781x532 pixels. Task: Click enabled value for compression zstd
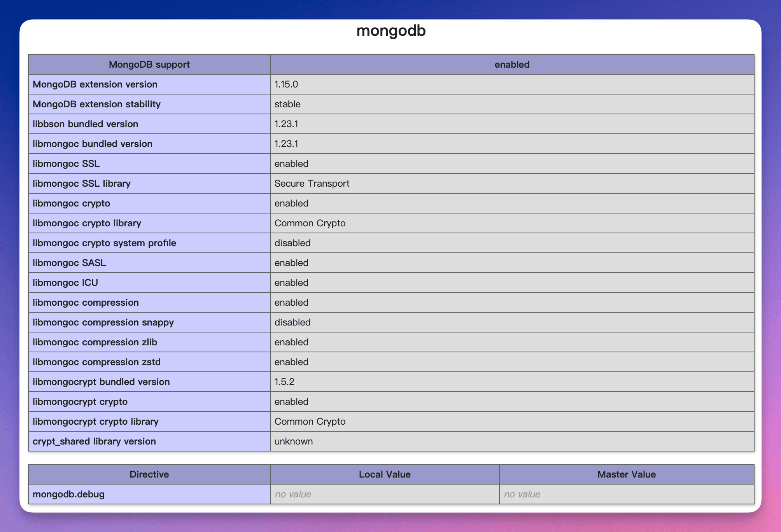pos(291,362)
